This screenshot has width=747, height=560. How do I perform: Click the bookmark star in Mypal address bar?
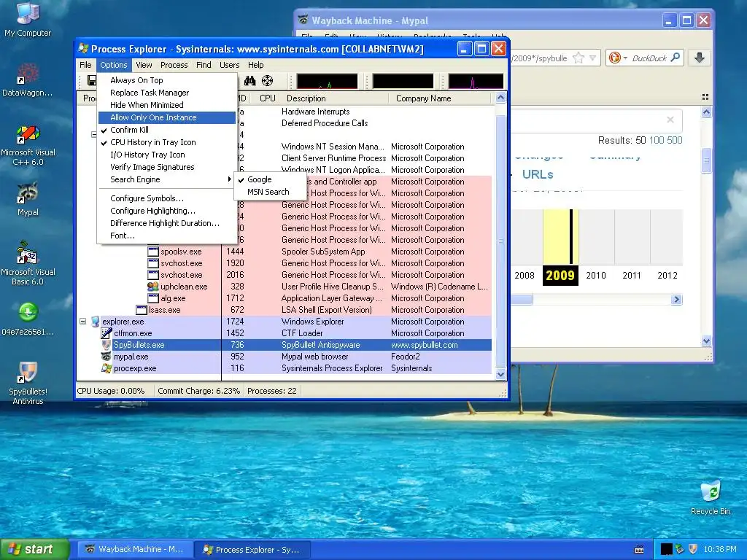[578, 58]
